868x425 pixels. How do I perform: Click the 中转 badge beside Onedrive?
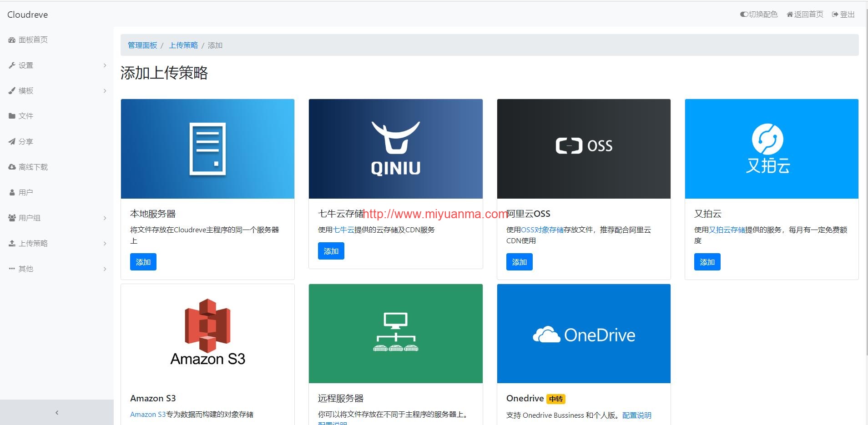(556, 399)
